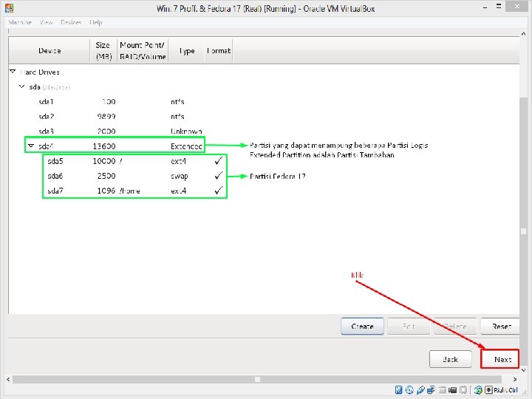Screen dimensions: 532x399
Task: Click the 13600 size value
Action: (104, 146)
